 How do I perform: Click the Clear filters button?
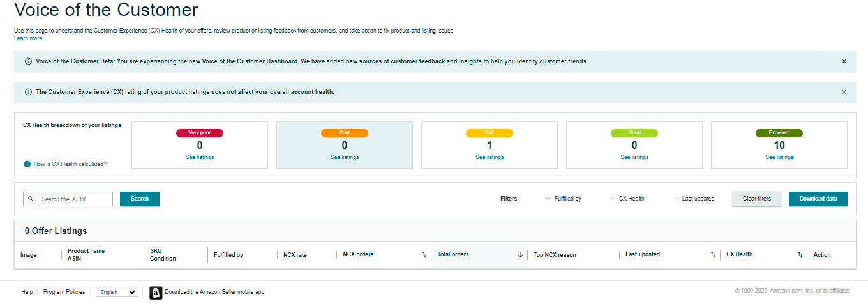(757, 199)
